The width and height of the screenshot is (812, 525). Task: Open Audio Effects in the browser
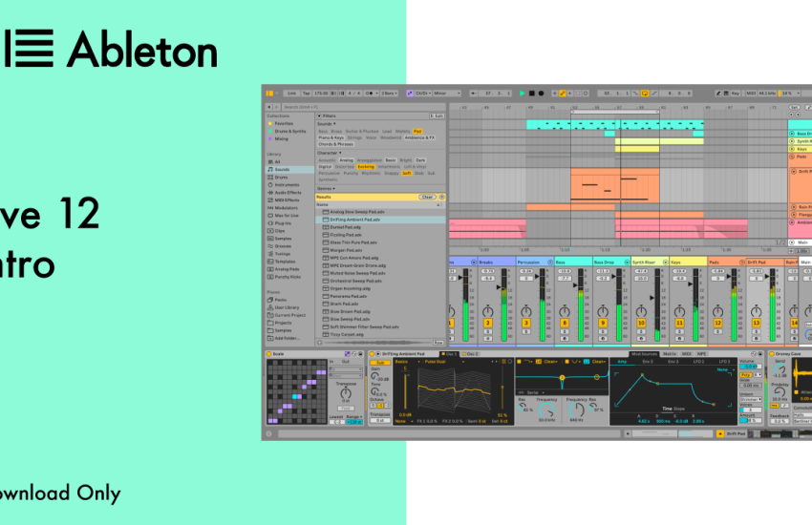[x=287, y=193]
